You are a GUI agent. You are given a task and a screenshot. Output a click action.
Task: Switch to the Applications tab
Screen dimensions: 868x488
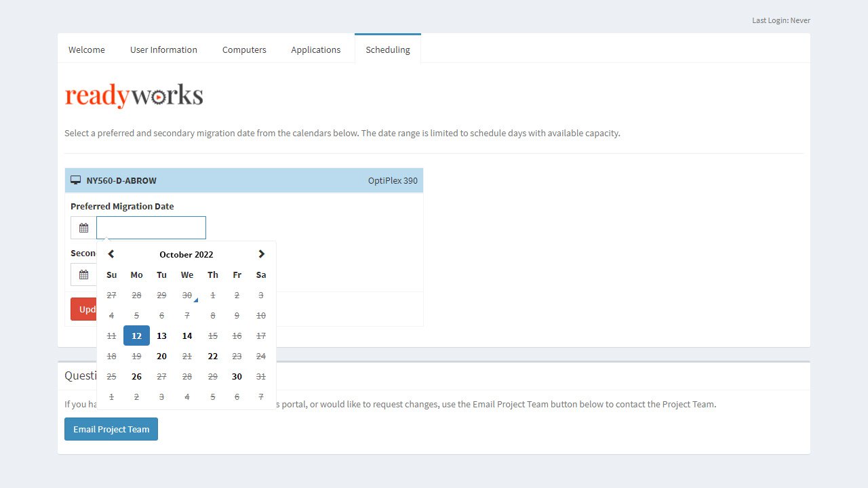click(315, 49)
